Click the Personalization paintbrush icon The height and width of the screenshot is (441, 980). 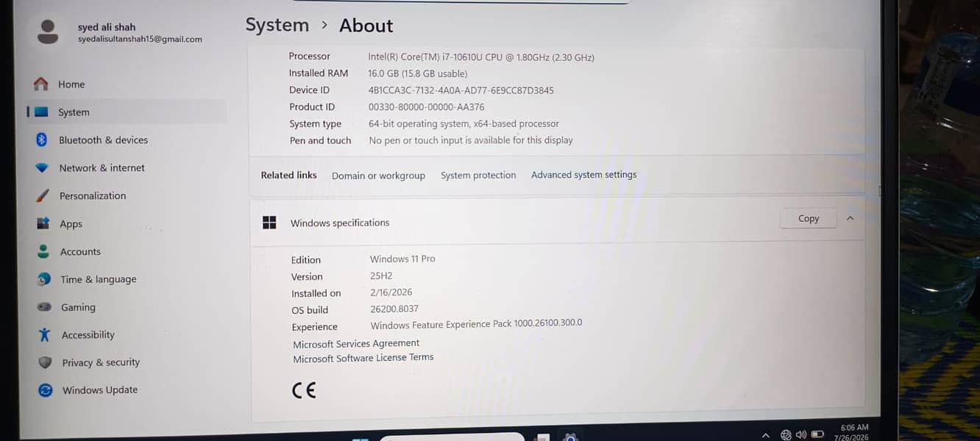[43, 196]
